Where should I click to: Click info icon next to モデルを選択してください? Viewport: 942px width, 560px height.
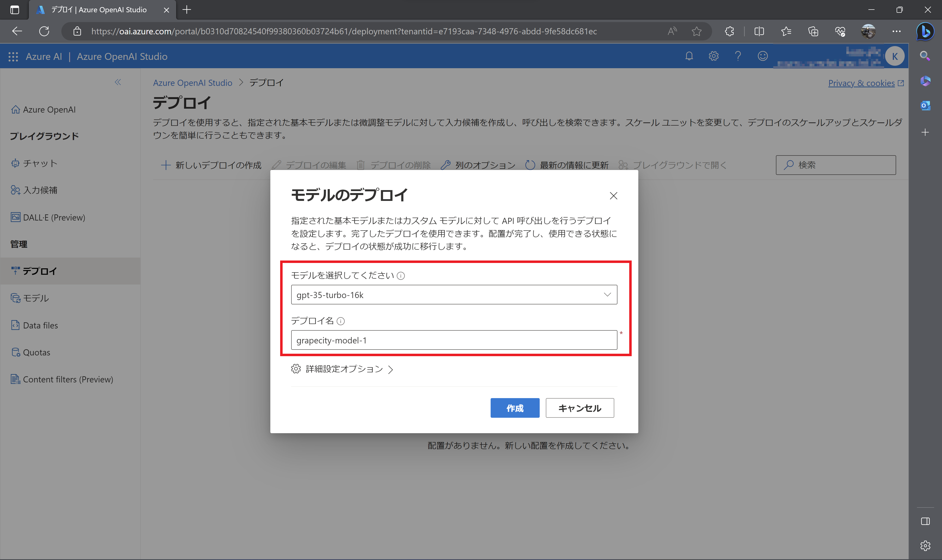point(401,276)
